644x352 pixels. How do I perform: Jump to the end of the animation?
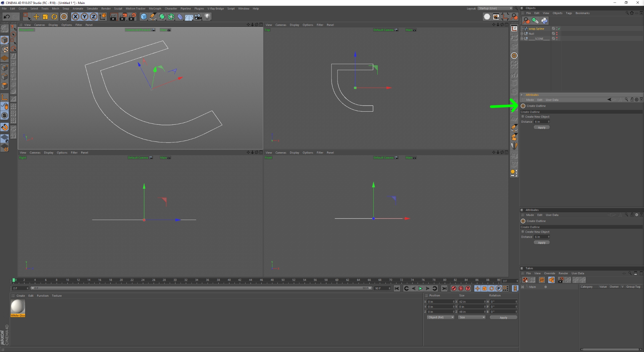click(444, 288)
